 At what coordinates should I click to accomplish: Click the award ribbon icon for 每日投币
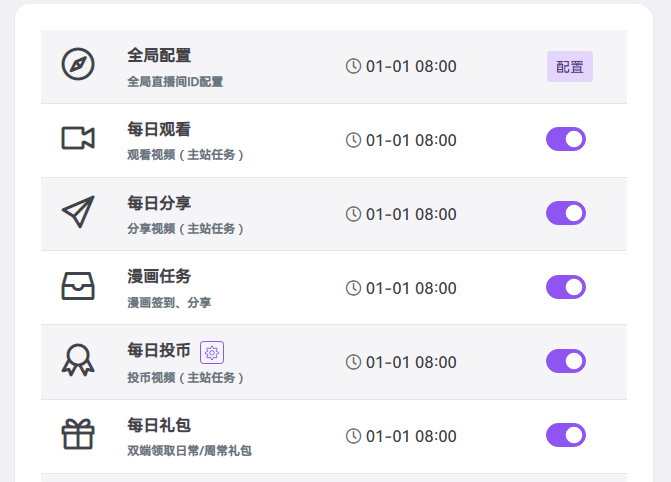point(78,360)
